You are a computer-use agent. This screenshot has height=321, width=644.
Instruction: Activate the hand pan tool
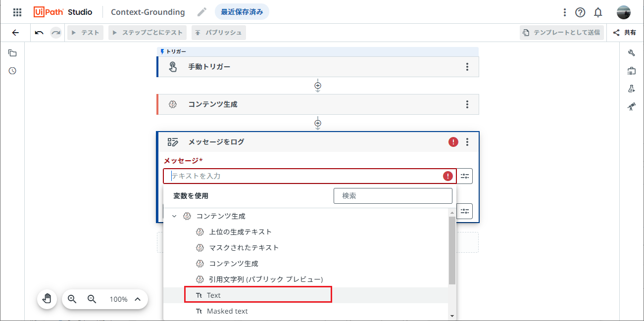tap(47, 299)
